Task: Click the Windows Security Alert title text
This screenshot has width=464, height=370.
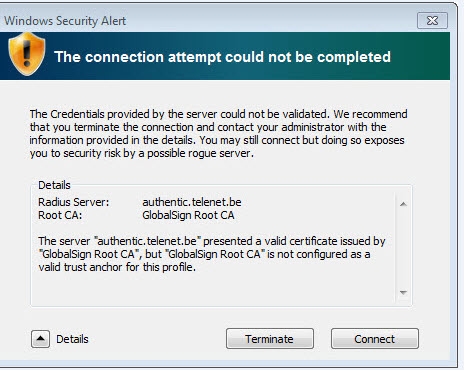Action: pos(65,21)
